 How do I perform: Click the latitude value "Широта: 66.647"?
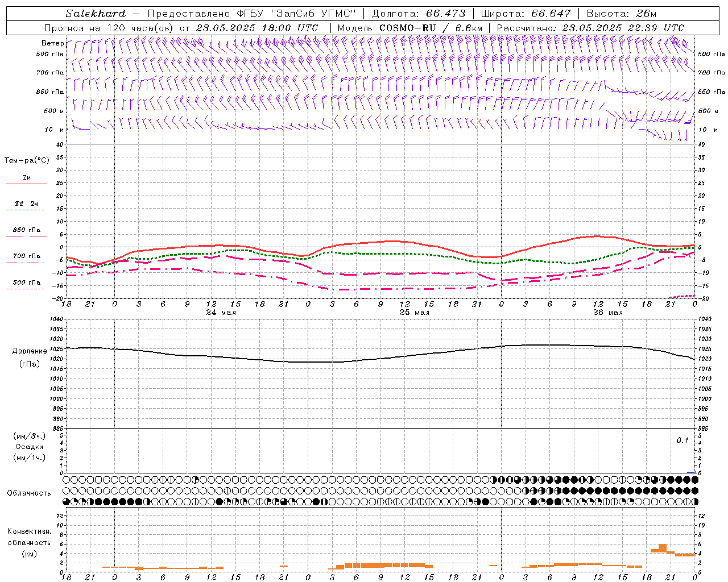526,14
